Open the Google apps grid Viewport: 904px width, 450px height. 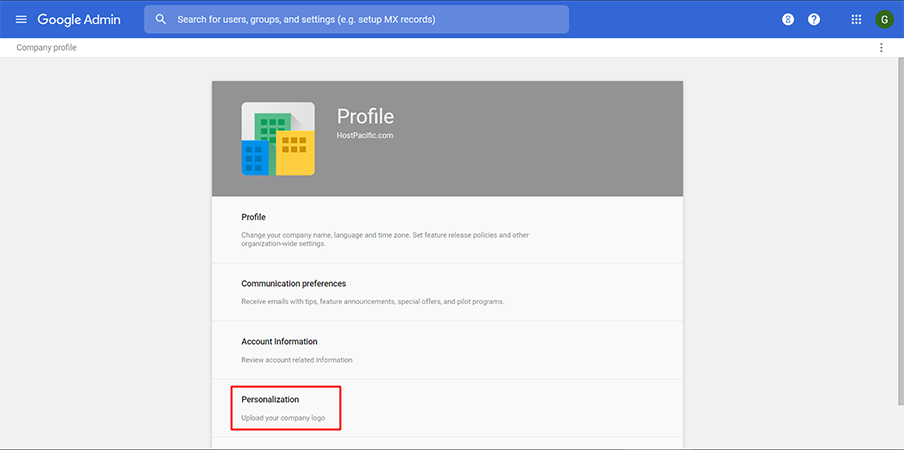click(856, 20)
